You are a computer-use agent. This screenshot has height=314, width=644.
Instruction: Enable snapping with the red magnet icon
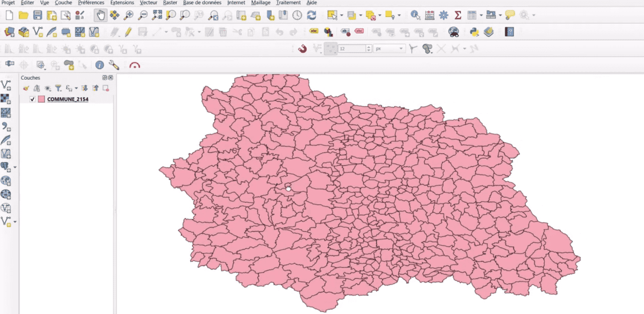click(x=302, y=49)
